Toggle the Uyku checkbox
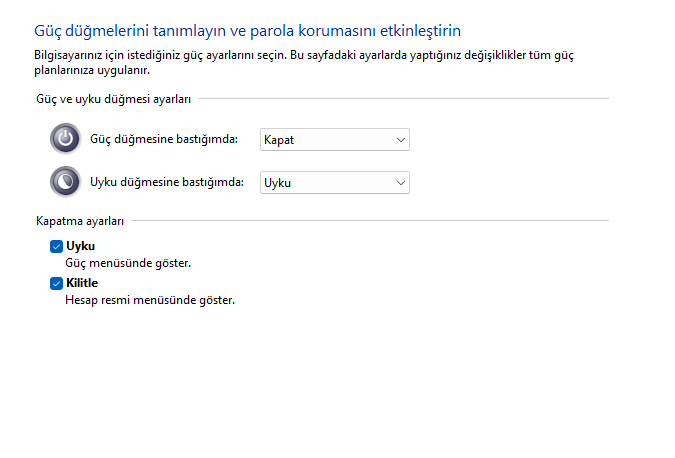 57,246
